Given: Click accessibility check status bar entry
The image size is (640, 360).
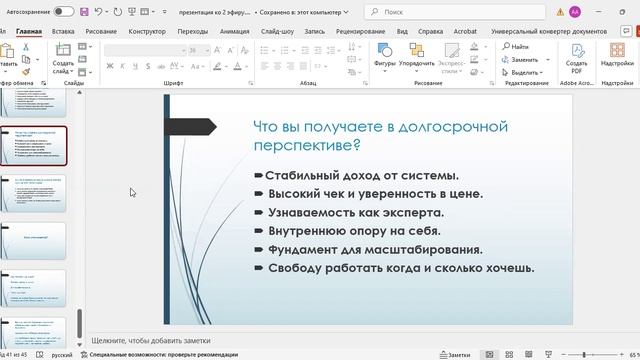Looking at the screenshot, I should click(159, 355).
